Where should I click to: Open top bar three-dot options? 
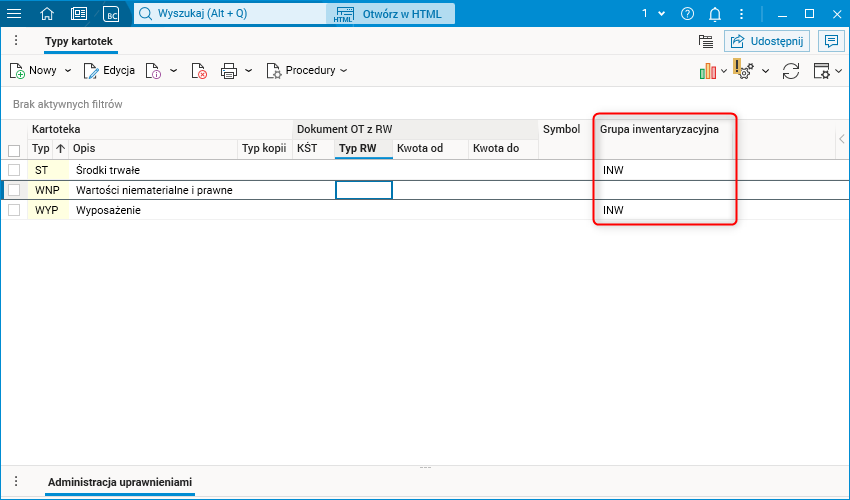tap(742, 14)
